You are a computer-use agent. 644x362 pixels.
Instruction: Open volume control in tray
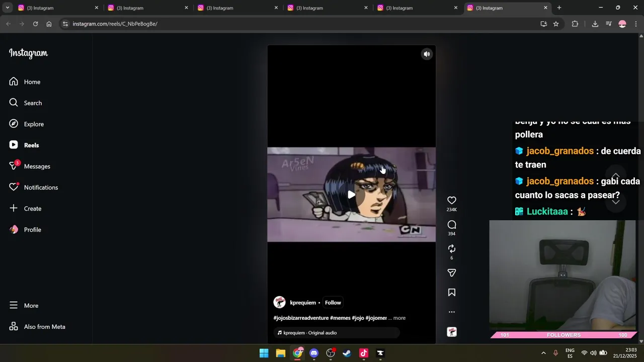[594, 353]
